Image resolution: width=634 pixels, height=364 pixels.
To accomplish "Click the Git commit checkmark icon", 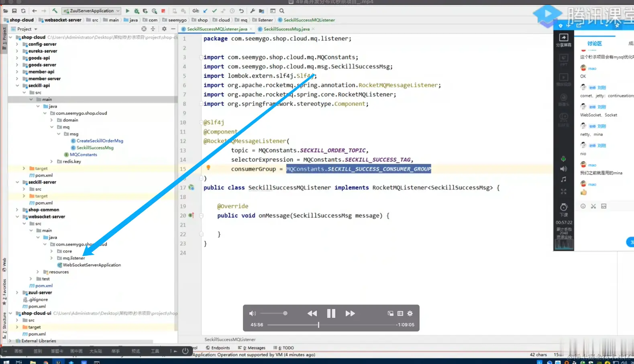I will 214,11.
